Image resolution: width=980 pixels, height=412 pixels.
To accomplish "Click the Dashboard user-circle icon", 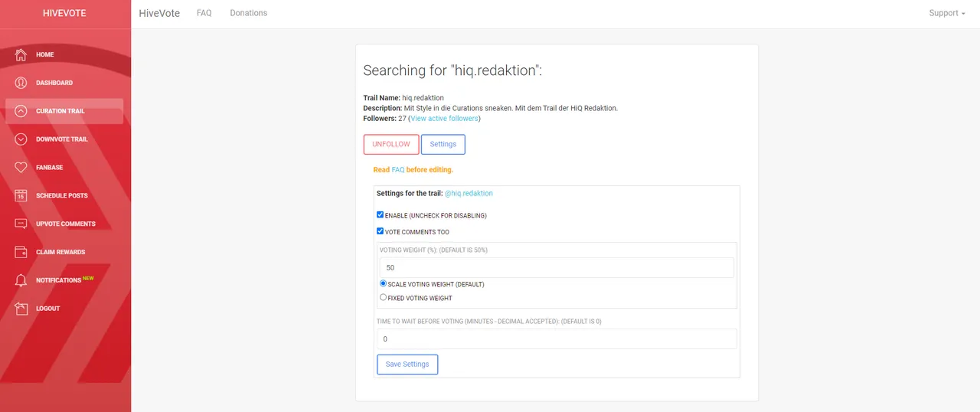I will [x=21, y=83].
